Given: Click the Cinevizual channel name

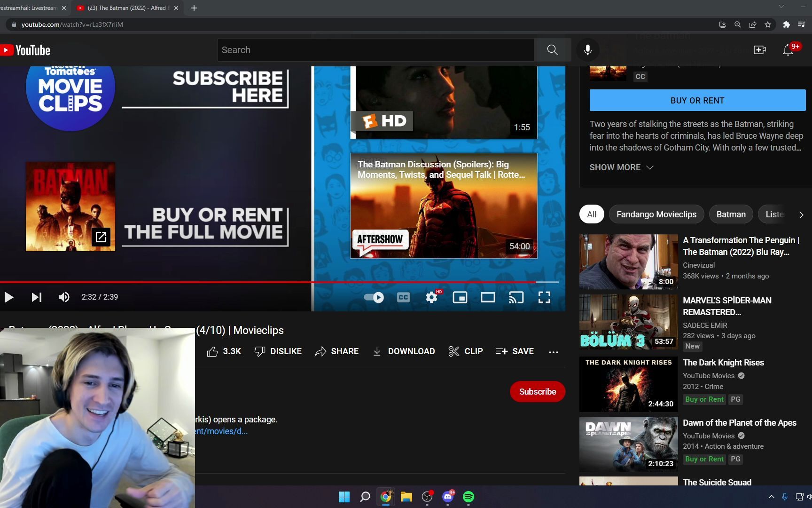Looking at the screenshot, I should 699,265.
